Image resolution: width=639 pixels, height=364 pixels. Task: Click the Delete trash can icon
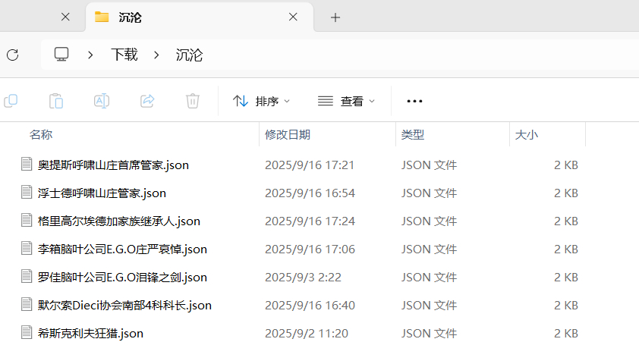pyautogui.click(x=193, y=101)
